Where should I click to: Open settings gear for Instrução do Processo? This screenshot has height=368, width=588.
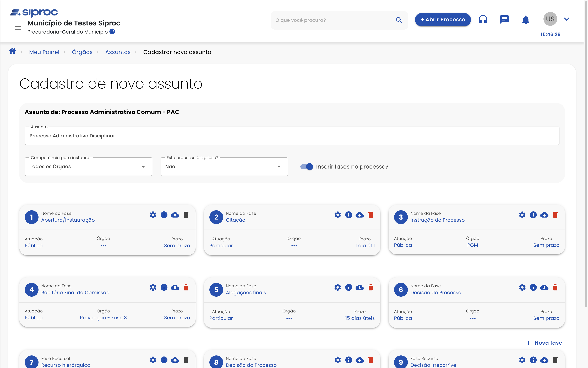[x=522, y=215]
